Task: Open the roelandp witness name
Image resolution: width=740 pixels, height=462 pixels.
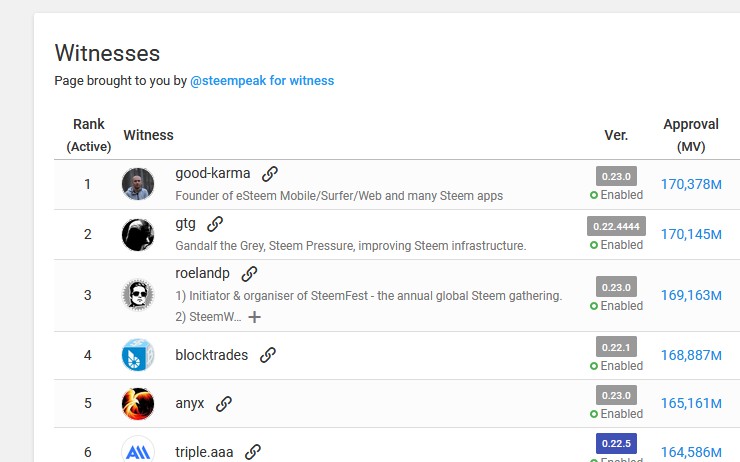Action: tap(202, 273)
